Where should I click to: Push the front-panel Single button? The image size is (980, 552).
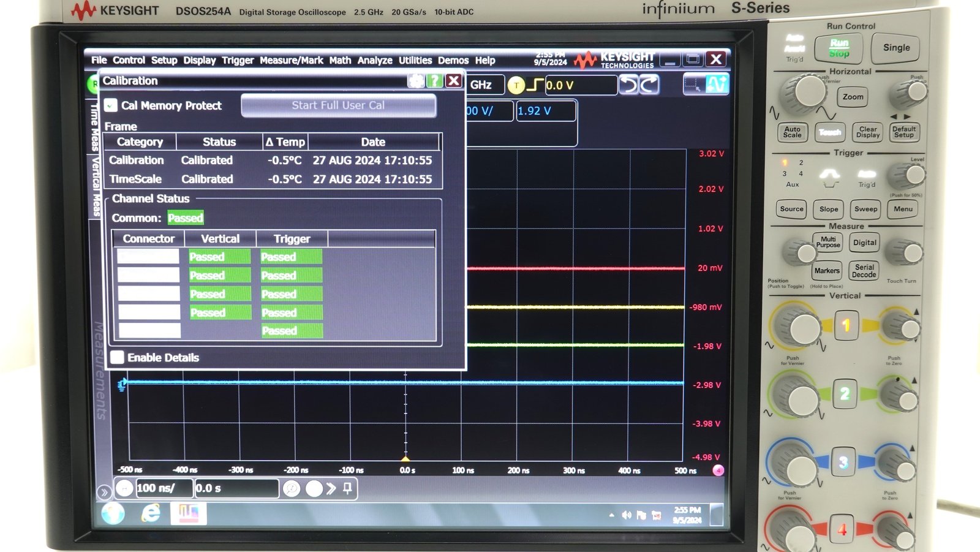click(896, 48)
